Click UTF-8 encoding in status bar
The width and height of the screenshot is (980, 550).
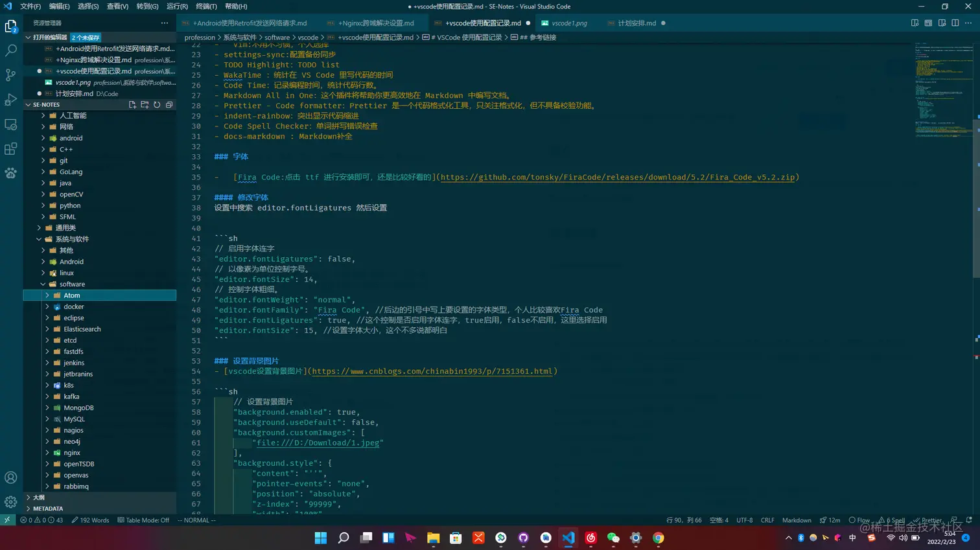745,520
